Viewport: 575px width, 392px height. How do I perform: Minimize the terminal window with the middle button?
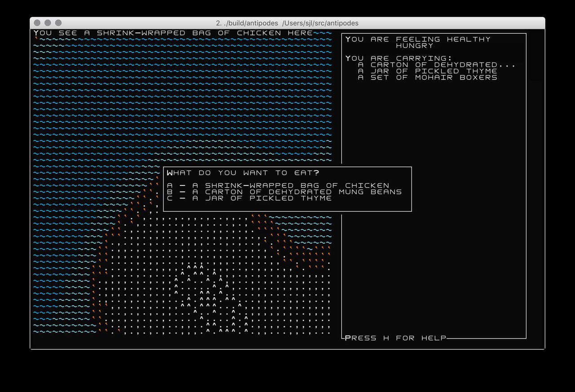click(x=48, y=23)
